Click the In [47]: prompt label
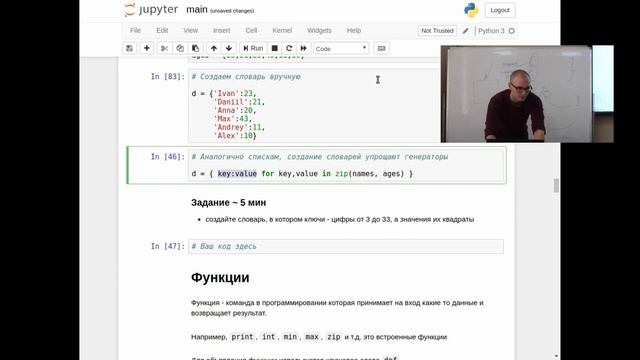 pyautogui.click(x=168, y=247)
